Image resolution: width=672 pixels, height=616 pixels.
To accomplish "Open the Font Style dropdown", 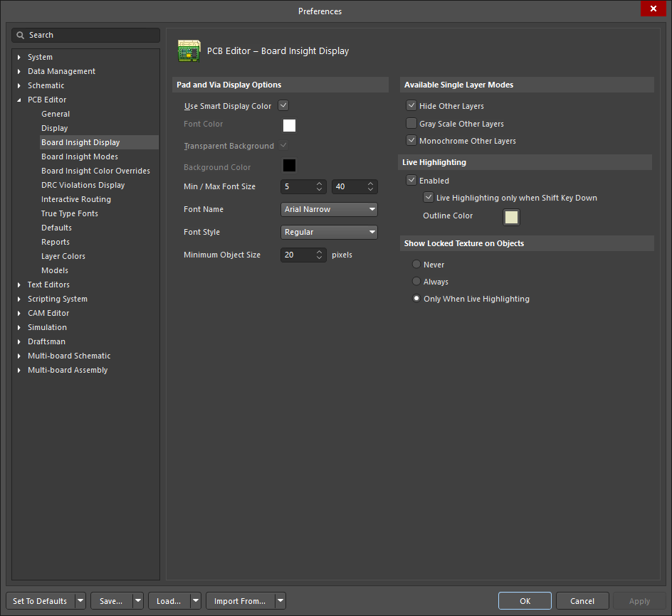I will [329, 232].
